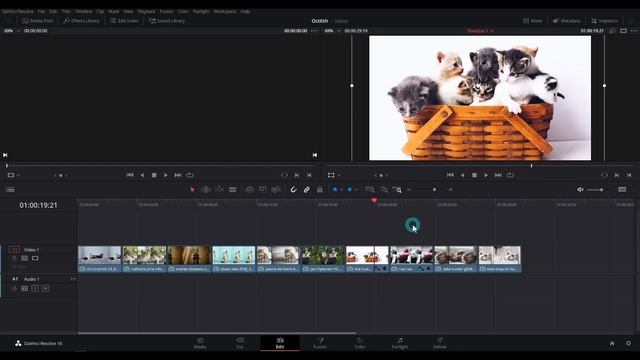Viewport: 640px width, 360px height.
Task: Toggle Linked Selection chain icon
Action: coord(307,189)
